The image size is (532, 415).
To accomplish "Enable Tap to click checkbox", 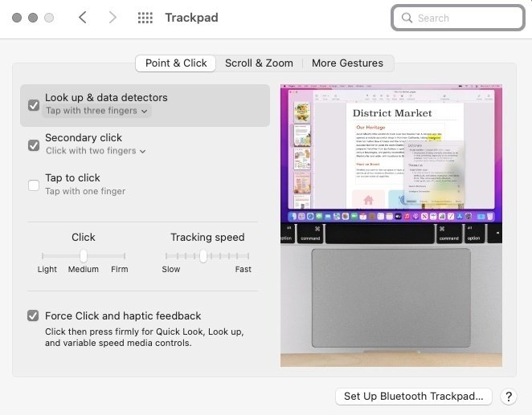I will click(x=34, y=185).
